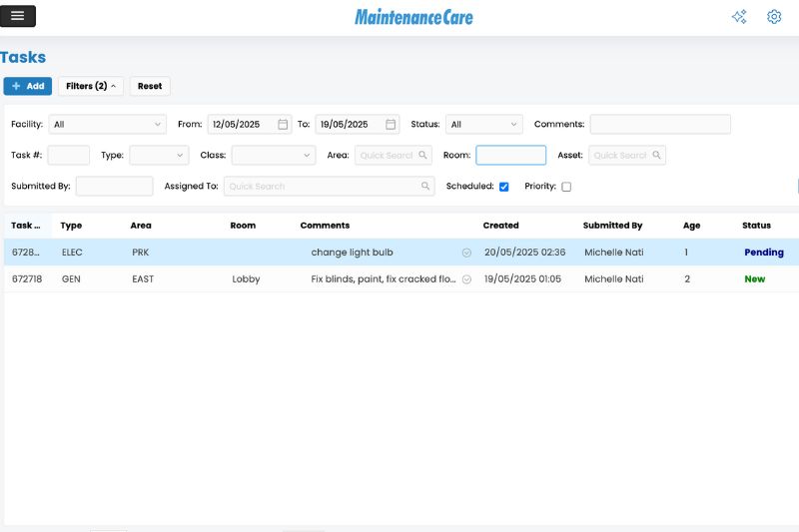
Task: Click the check icon on Fix blinds row
Action: point(466,279)
